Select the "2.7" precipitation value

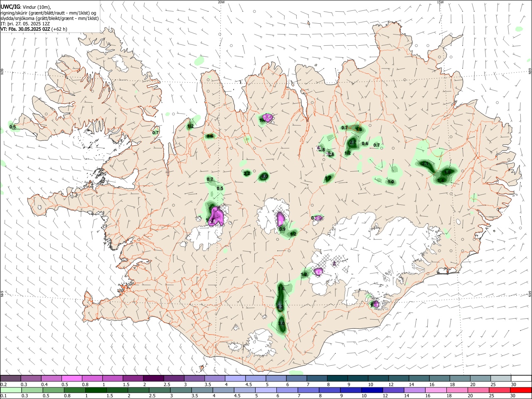tap(353, 142)
